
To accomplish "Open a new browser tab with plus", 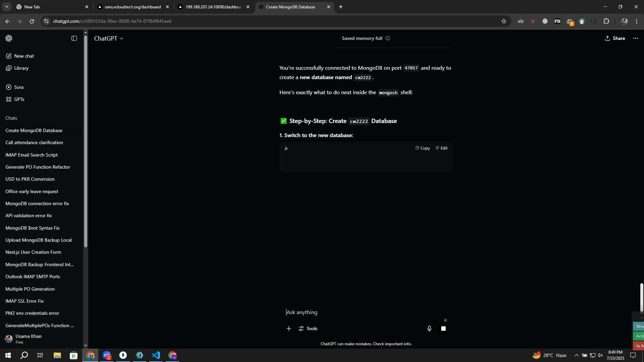I will tap(341, 7).
